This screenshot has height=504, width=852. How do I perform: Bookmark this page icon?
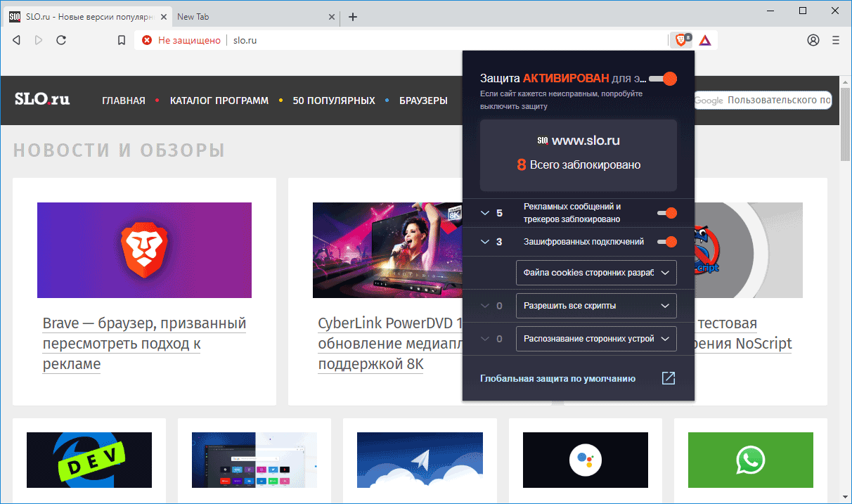tap(122, 40)
